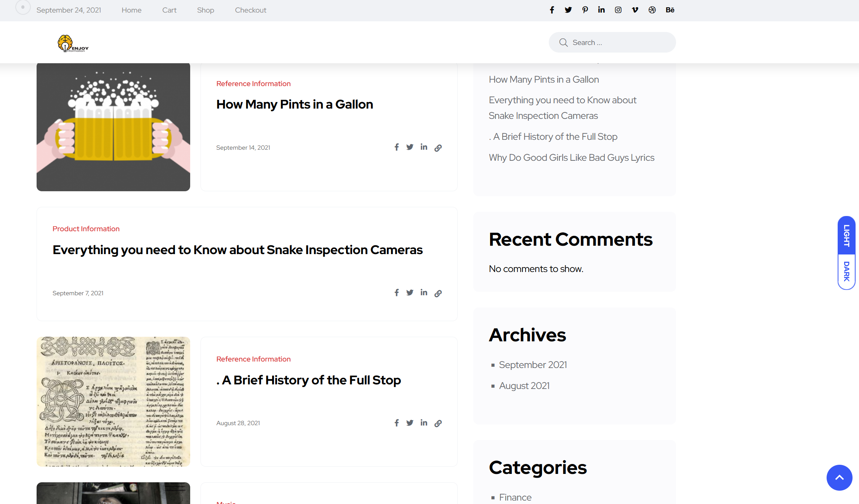The width and height of the screenshot is (859, 504).
Task: Open the Checkout menu item
Action: tap(250, 10)
